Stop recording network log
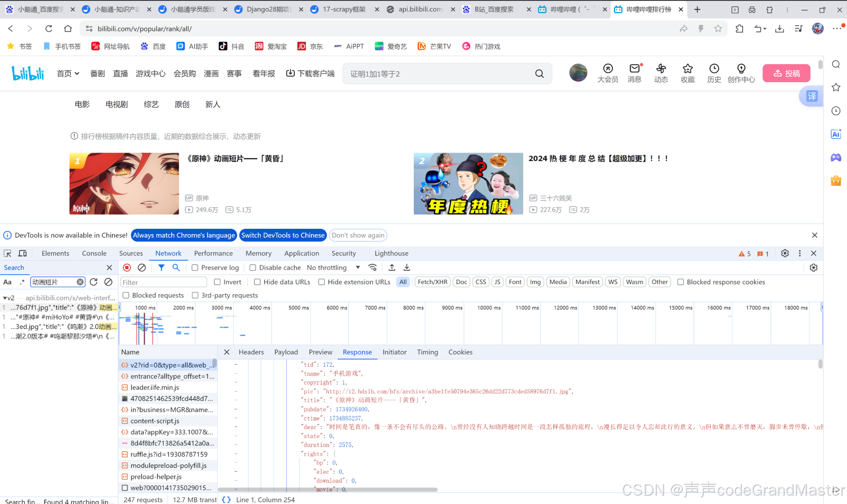This screenshot has width=847, height=504. coord(127,267)
